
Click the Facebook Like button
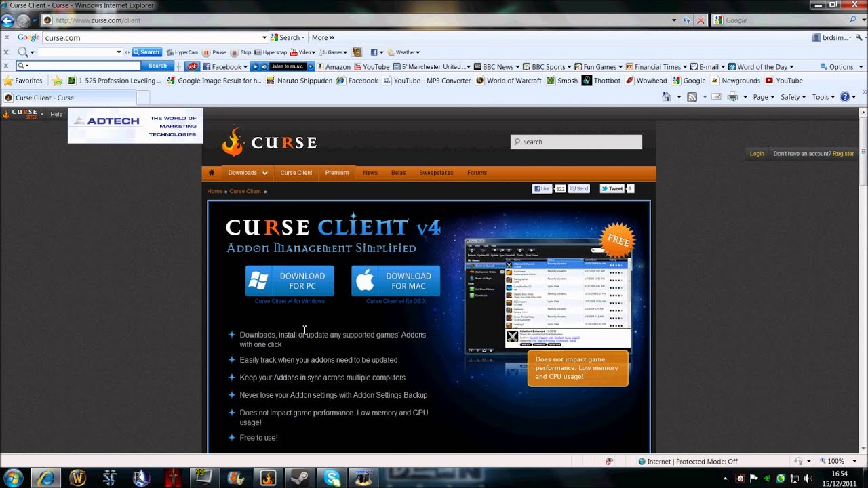coord(542,189)
